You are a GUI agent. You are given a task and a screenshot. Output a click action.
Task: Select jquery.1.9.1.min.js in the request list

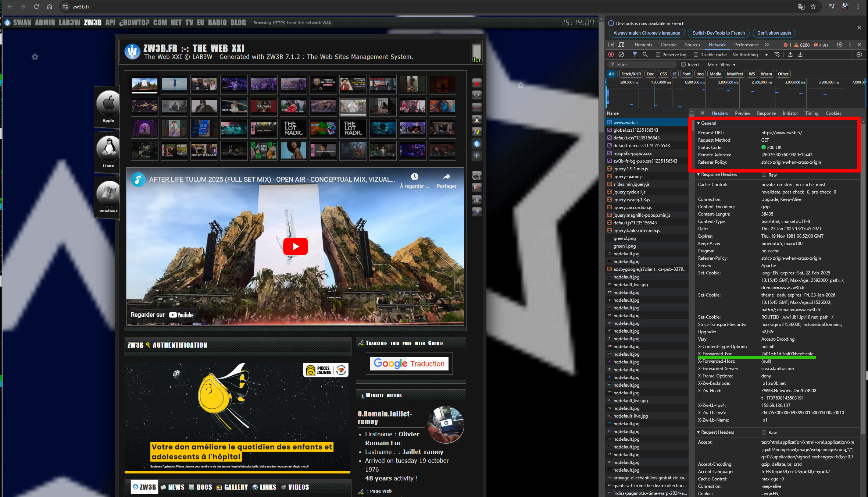click(x=647, y=169)
